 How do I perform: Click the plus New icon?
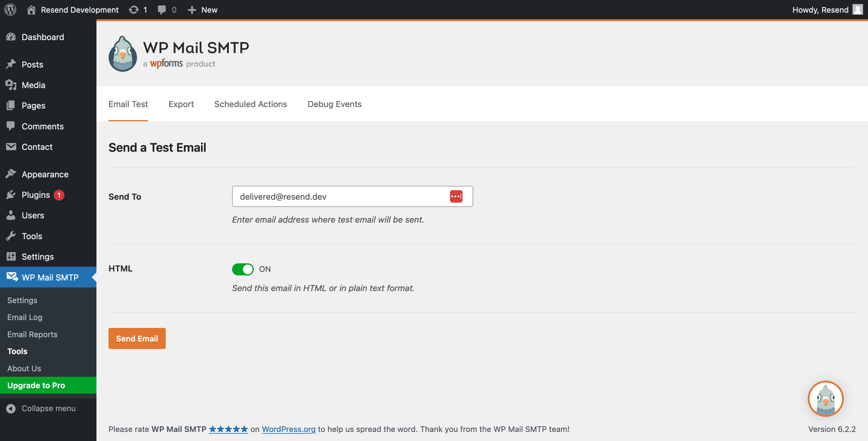[x=192, y=10]
